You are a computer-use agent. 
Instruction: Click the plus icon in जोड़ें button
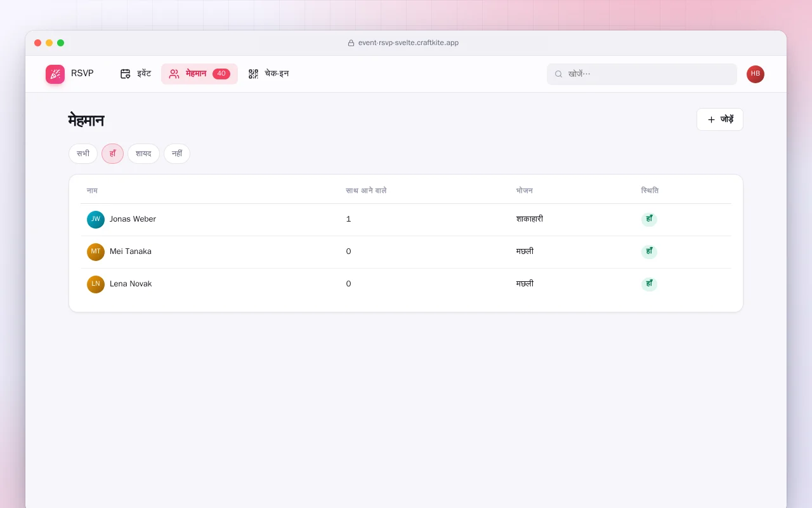point(711,119)
